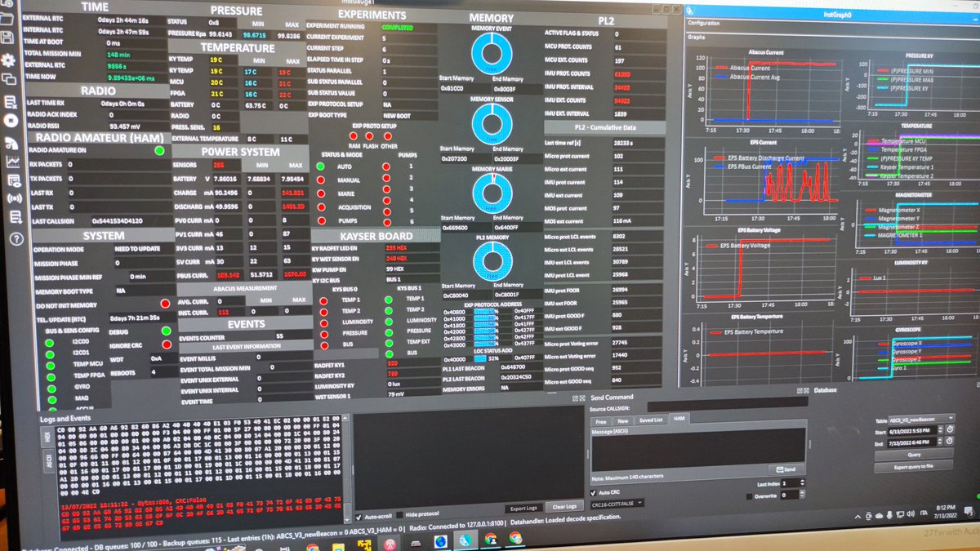Open graphs via the sidebar line-chart icon
This screenshot has width=980, height=551.
tap(12, 162)
